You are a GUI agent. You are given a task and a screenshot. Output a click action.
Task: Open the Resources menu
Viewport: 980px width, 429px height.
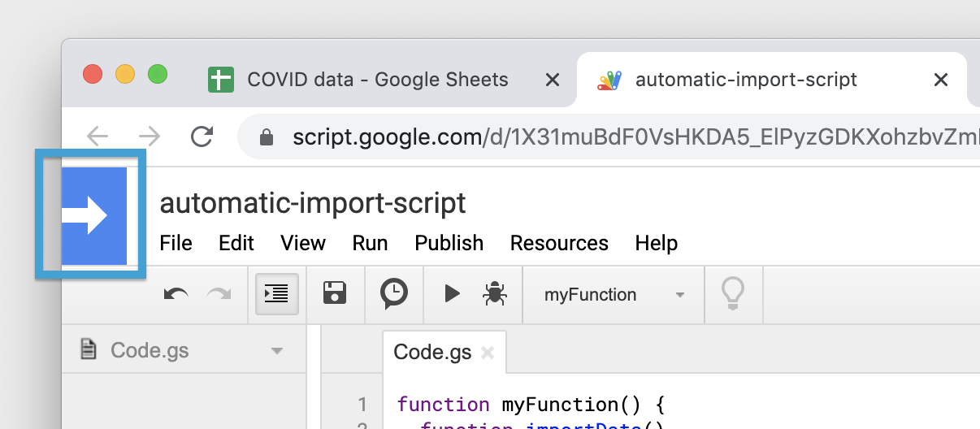559,243
